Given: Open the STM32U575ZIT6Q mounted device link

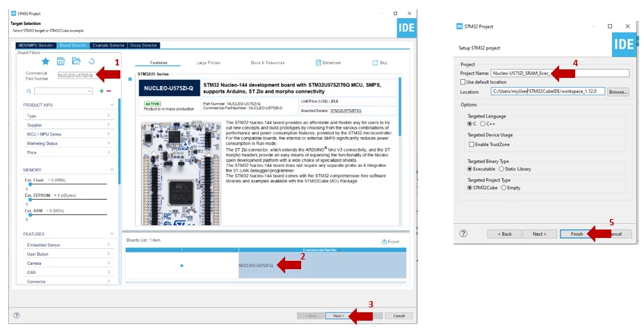Looking at the screenshot, I should (346, 111).
